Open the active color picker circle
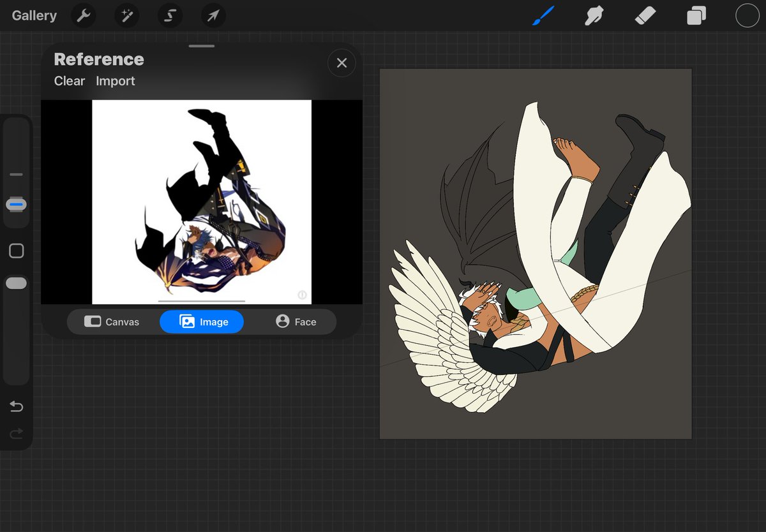 747,15
